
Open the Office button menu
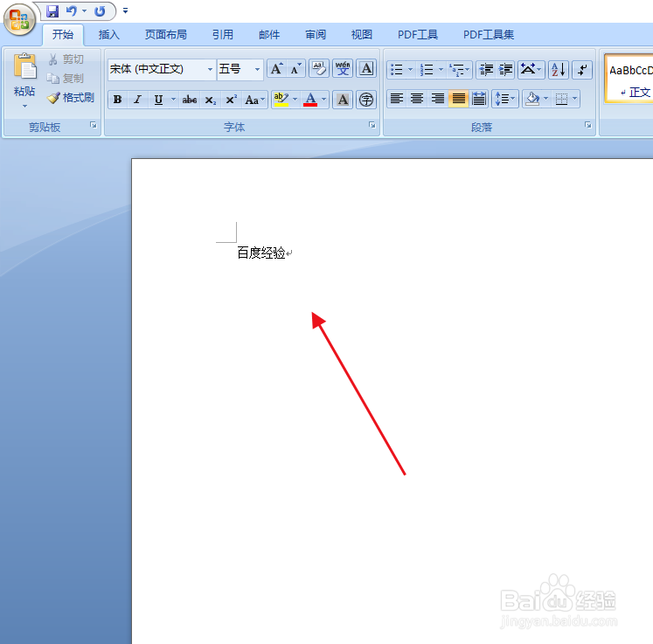coord(19,19)
